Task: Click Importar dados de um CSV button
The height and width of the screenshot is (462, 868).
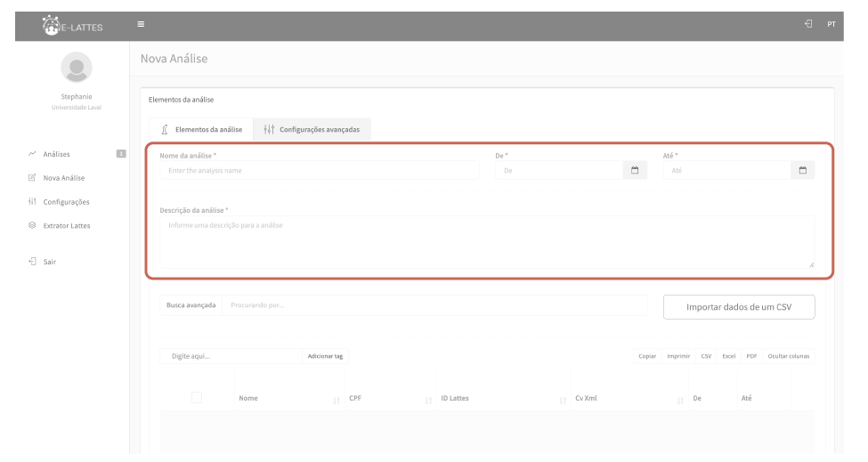Action: [738, 306]
